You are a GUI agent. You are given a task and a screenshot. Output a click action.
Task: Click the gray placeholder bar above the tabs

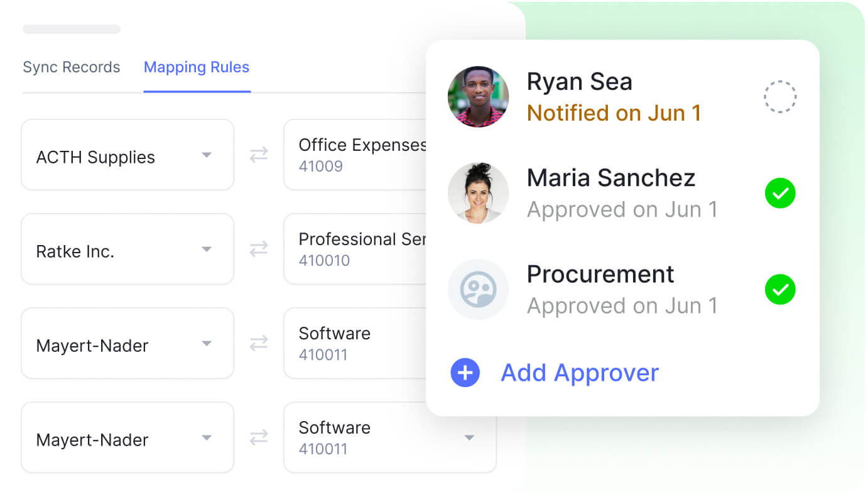point(72,29)
